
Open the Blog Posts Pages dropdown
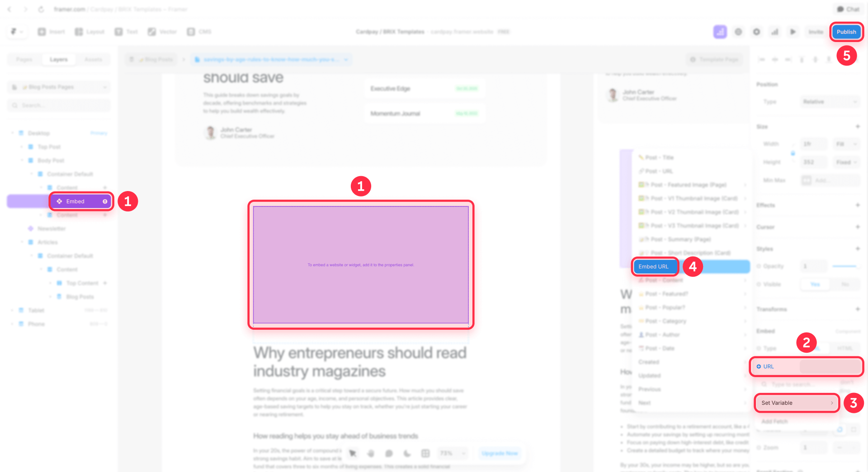point(59,87)
